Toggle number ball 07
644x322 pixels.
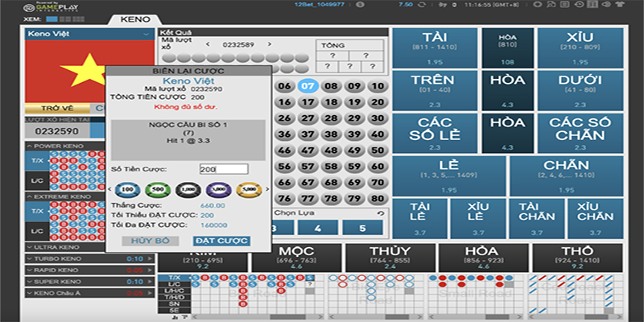[308, 86]
